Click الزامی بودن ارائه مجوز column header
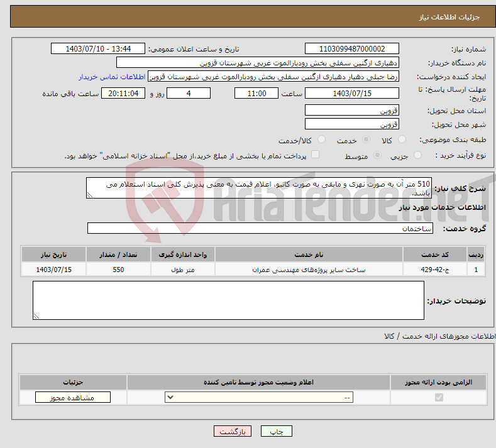 438,382
